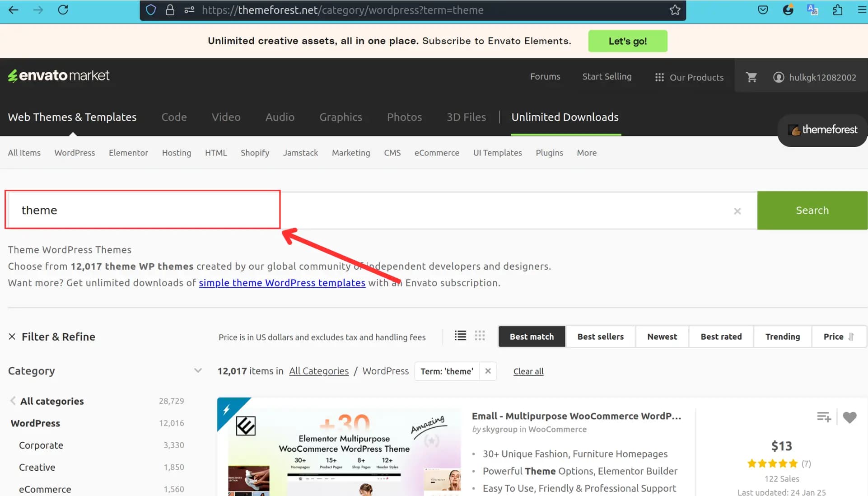The image size is (868, 496).
Task: Switch to list view layout icon
Action: pyautogui.click(x=460, y=336)
